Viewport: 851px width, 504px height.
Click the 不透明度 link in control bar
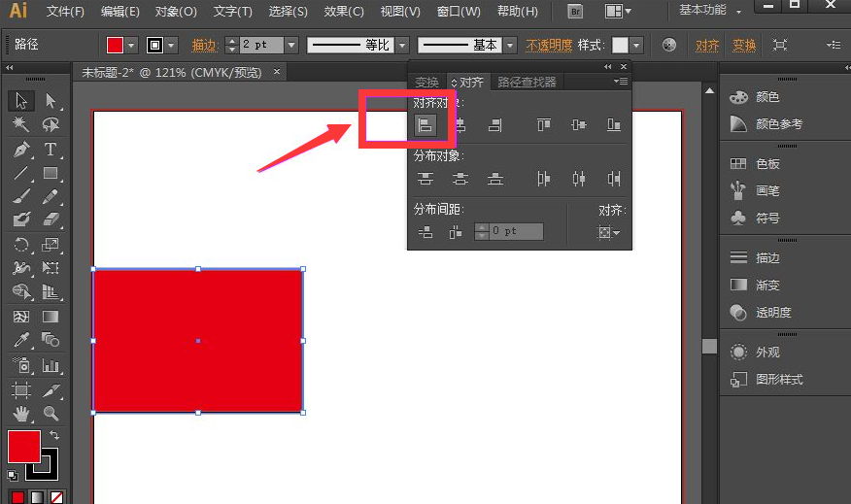[549, 45]
